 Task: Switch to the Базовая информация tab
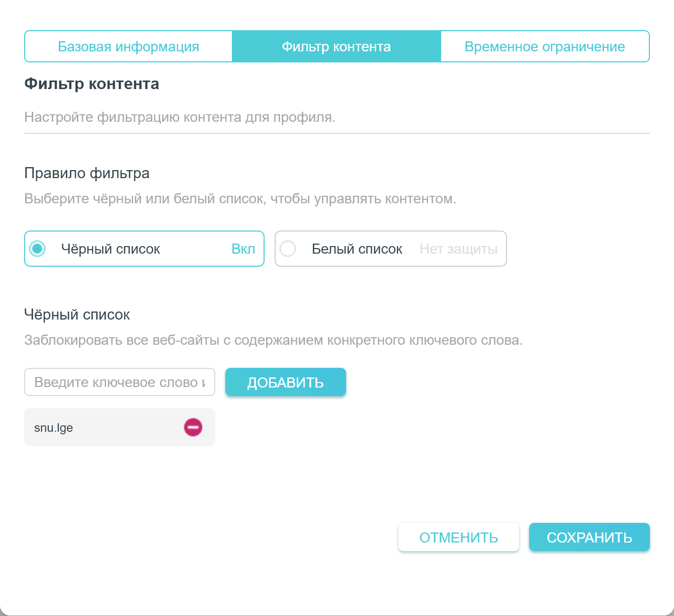pyautogui.click(x=128, y=47)
